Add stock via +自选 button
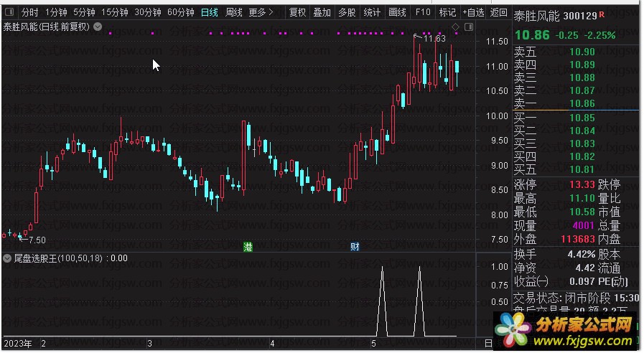The image size is (644, 353). coord(474,12)
